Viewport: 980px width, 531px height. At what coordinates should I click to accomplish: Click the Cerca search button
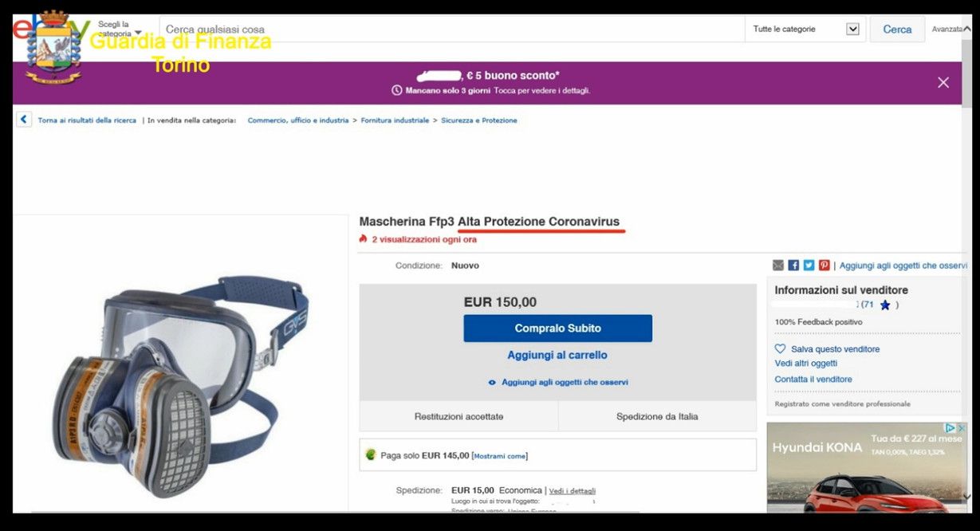897,29
